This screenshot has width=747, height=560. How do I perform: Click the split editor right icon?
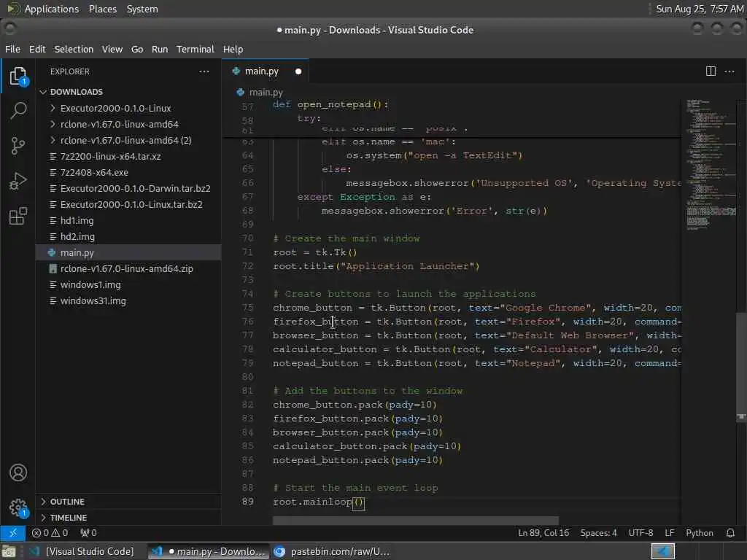pyautogui.click(x=711, y=71)
